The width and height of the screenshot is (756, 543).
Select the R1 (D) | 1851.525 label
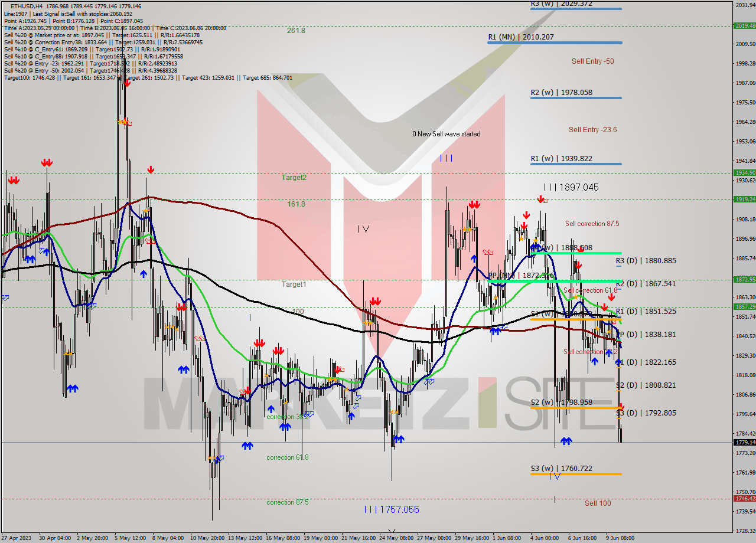(x=646, y=312)
